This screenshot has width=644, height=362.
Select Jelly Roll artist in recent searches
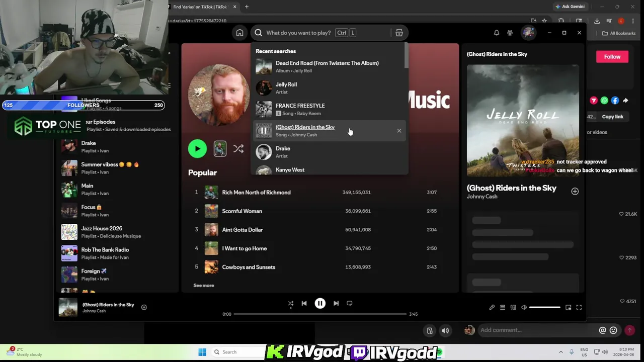(329, 88)
